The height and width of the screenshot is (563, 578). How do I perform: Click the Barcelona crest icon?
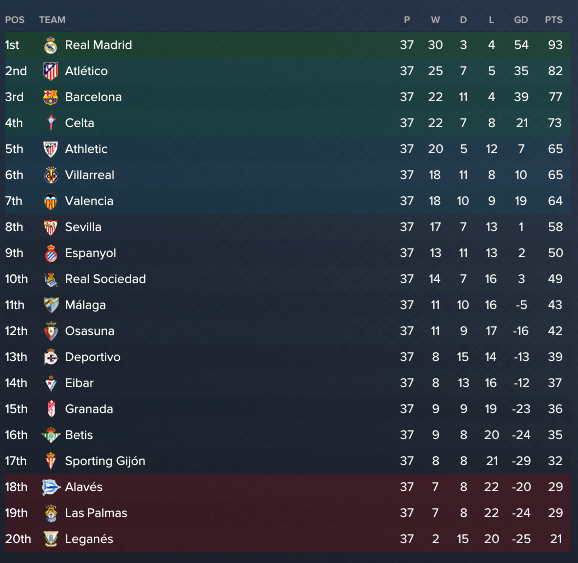click(51, 97)
